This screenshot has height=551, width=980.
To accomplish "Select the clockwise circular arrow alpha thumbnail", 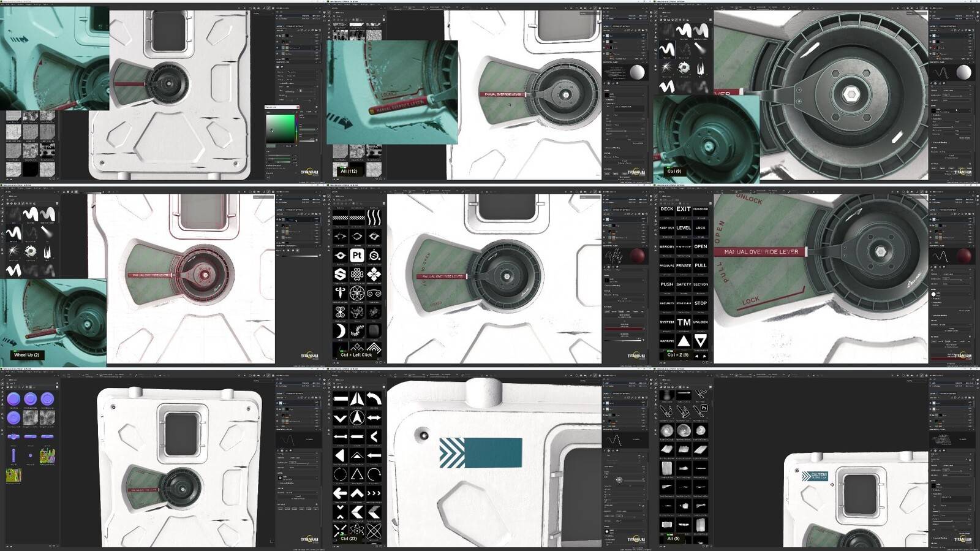I will tap(374, 474).
